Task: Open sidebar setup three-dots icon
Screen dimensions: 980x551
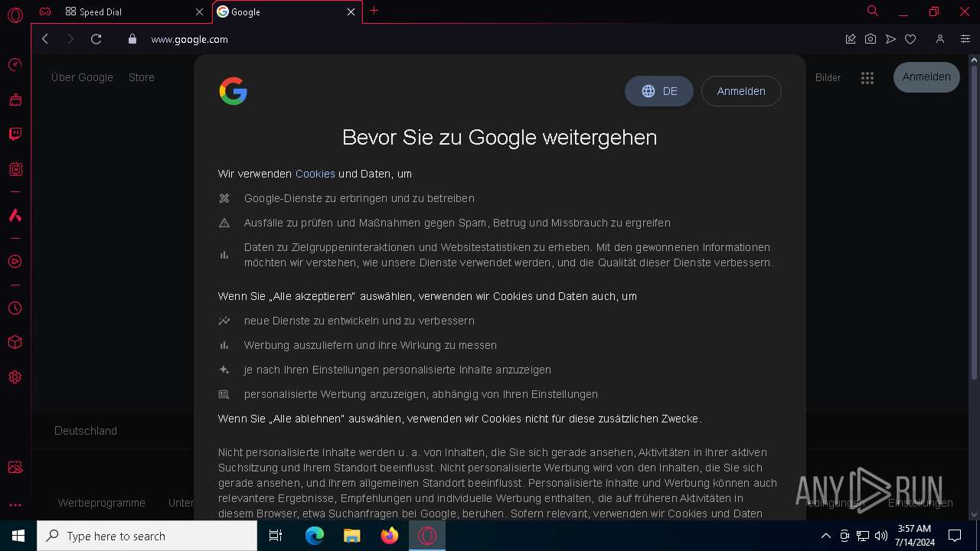Action: (15, 505)
